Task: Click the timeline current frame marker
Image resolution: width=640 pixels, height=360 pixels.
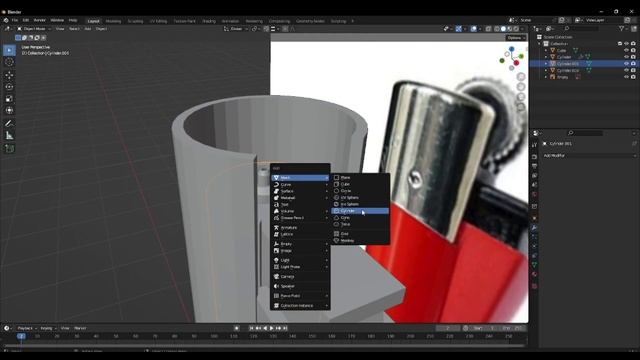Action: (21, 336)
